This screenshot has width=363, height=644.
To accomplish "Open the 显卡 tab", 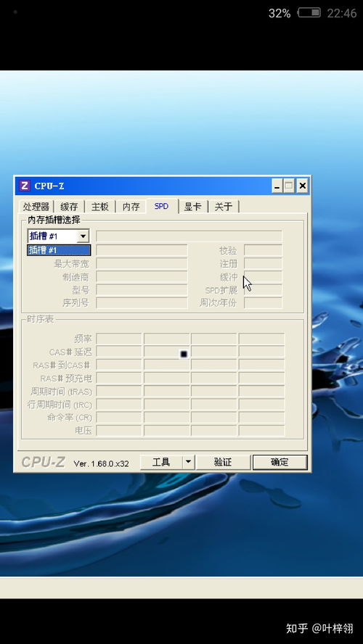I will [x=193, y=207].
